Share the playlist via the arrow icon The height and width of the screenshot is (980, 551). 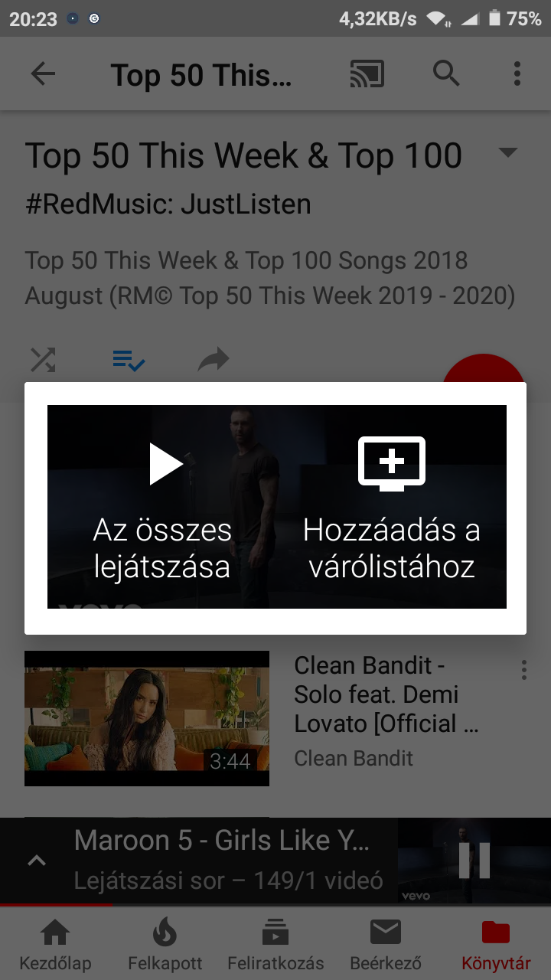(214, 359)
